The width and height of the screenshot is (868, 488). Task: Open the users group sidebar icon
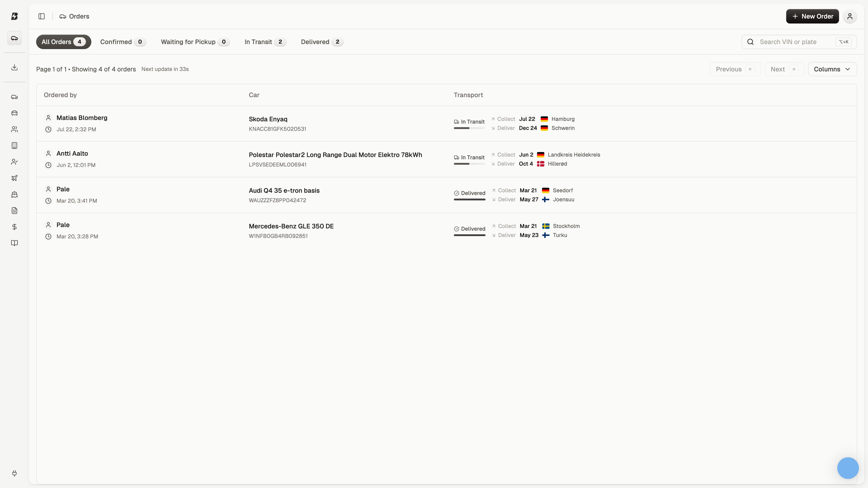click(x=14, y=129)
